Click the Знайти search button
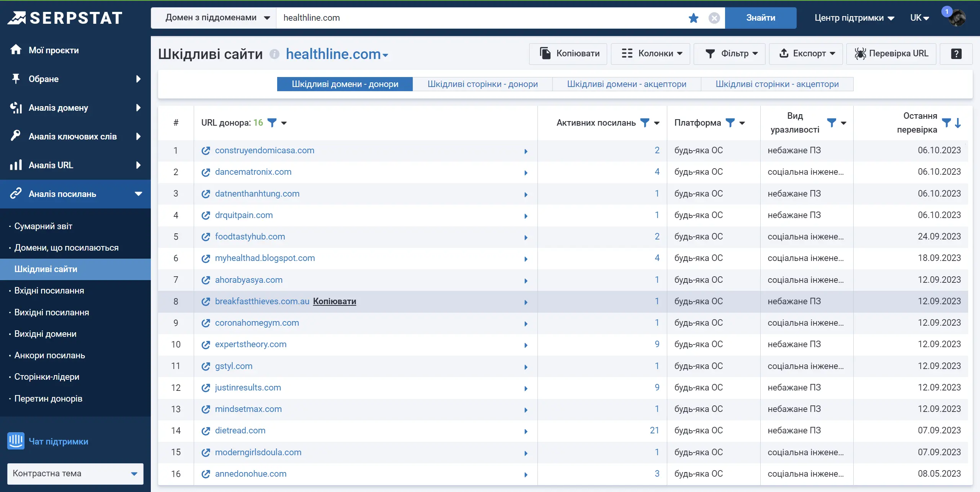This screenshot has height=492, width=980. (x=761, y=18)
